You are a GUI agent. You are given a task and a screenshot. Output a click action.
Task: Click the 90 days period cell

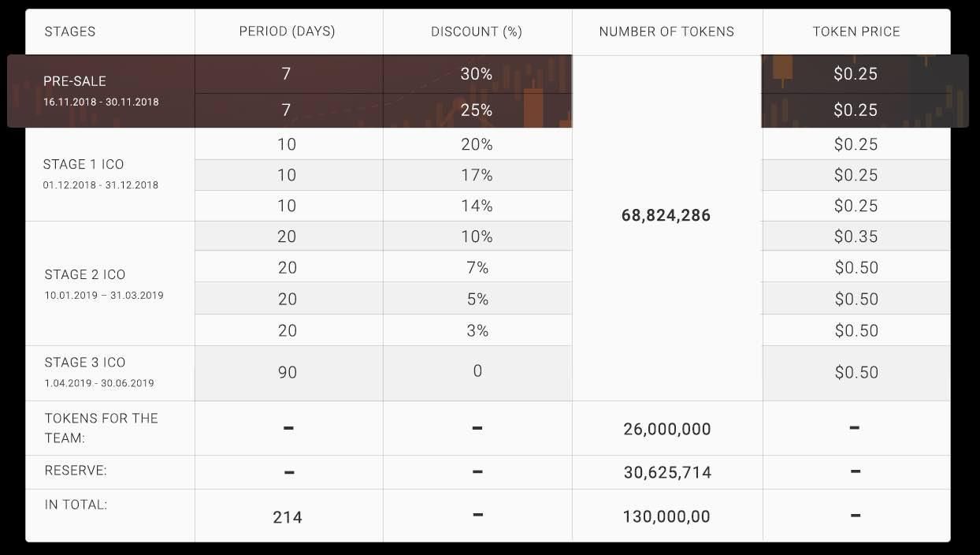[x=288, y=372]
